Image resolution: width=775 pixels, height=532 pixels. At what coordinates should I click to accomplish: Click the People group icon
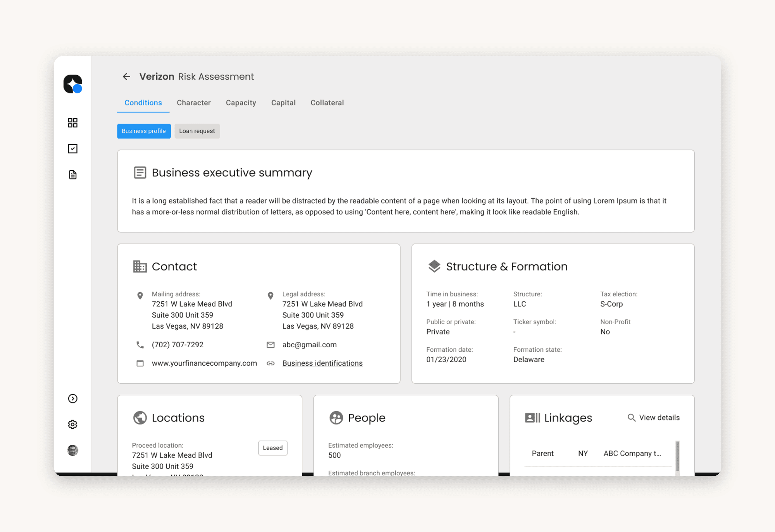click(336, 418)
